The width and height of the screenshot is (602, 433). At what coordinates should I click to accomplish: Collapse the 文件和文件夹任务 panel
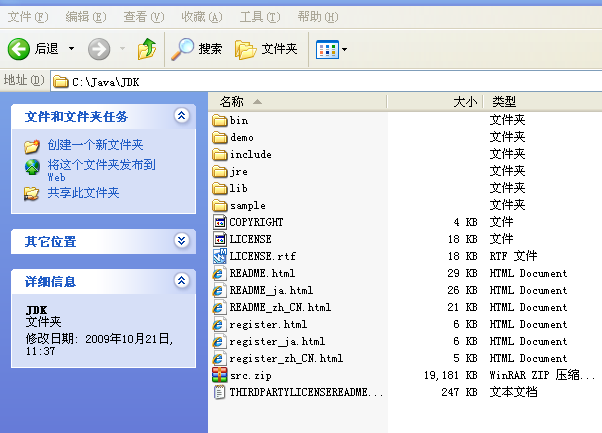coord(182,115)
